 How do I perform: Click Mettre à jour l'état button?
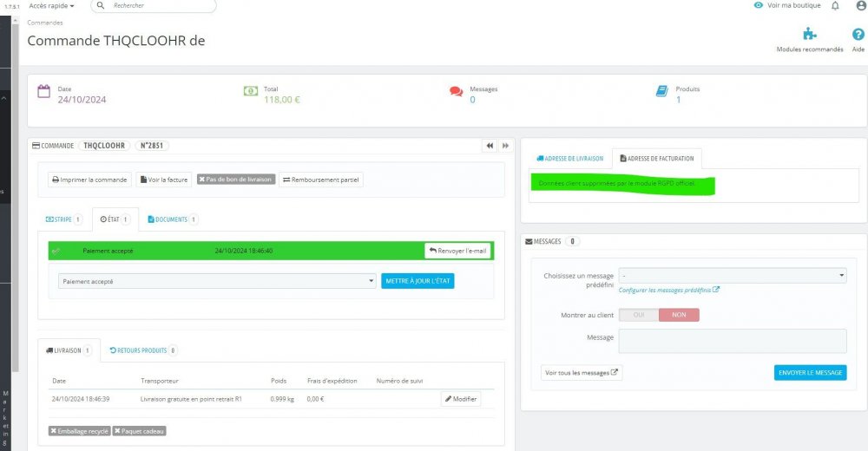coord(418,281)
